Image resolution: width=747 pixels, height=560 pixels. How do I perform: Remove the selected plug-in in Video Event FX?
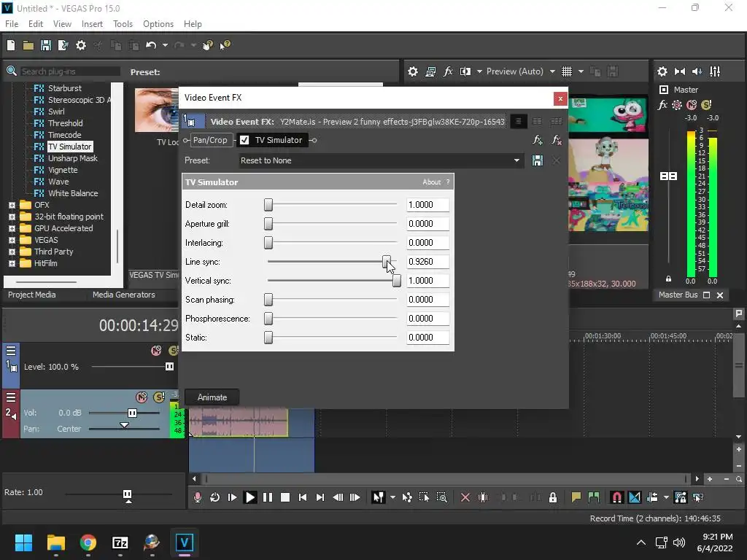(x=556, y=140)
